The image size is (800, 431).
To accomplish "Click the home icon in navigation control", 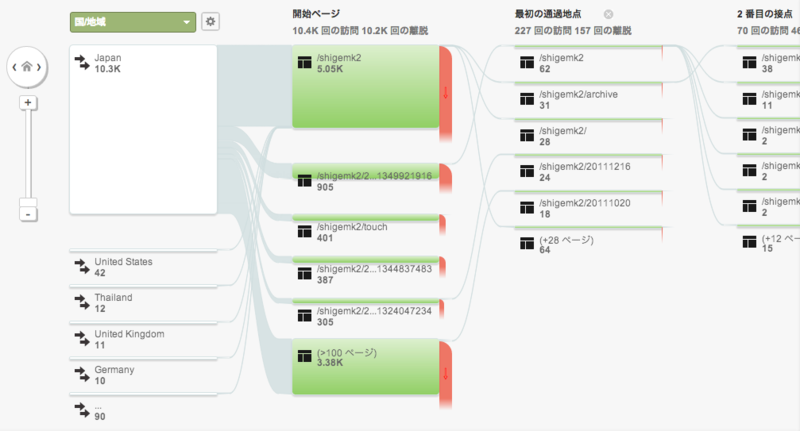I will point(27,67).
